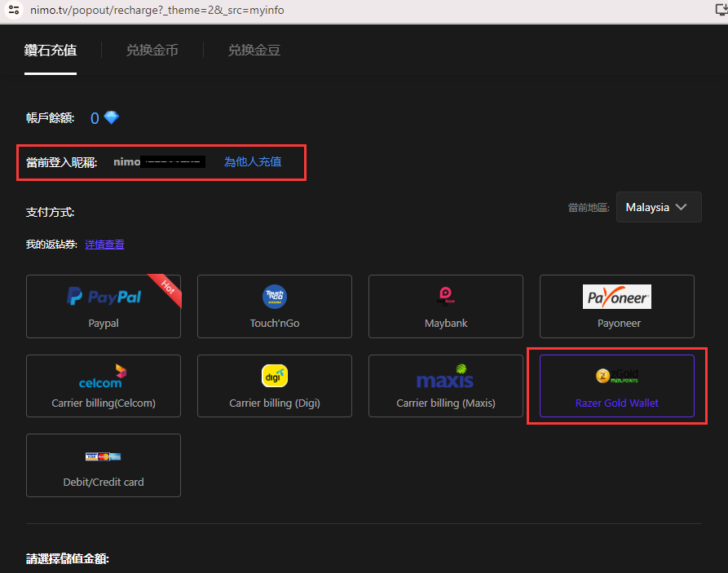Click the nimo.tv URL in address bar

click(157, 11)
